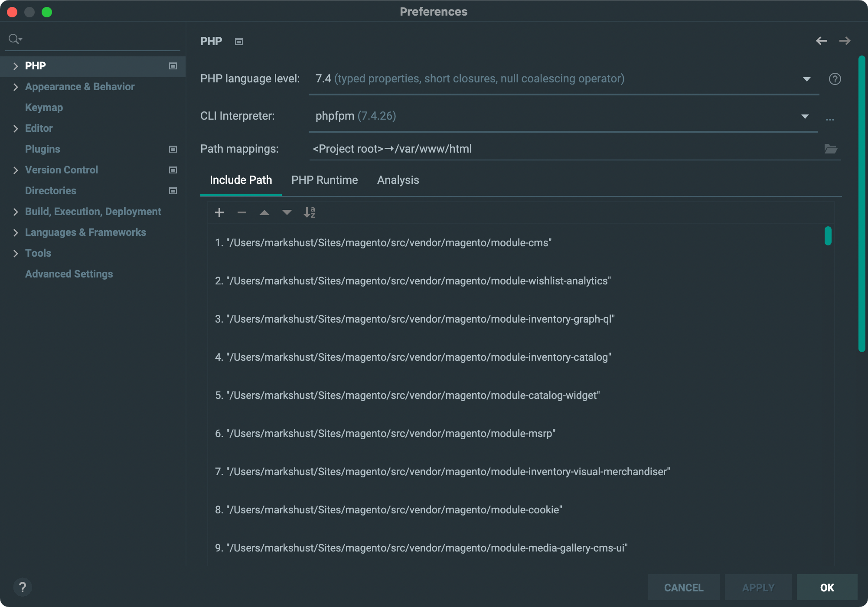Select module-cms include path entry
Screen dimensions: 868x607
pos(383,243)
